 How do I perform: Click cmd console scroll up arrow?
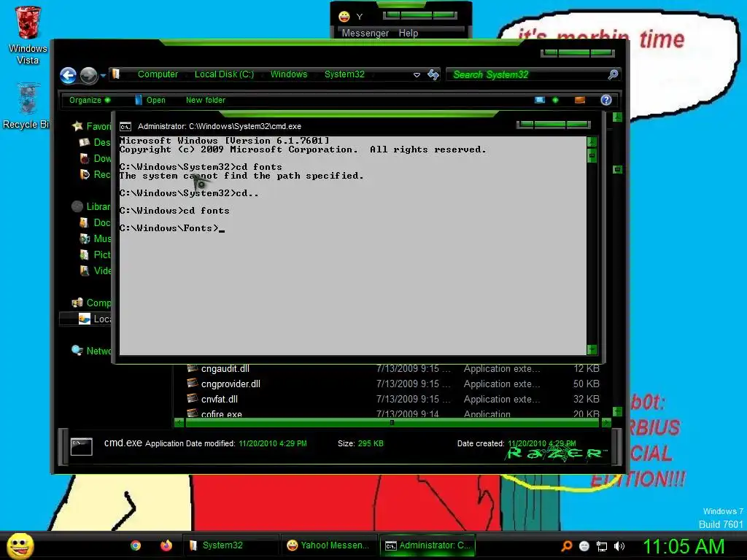pyautogui.click(x=592, y=141)
